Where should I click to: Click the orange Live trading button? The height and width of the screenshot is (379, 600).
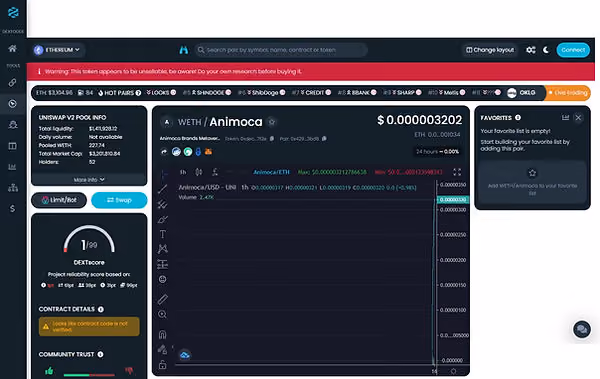tap(568, 93)
